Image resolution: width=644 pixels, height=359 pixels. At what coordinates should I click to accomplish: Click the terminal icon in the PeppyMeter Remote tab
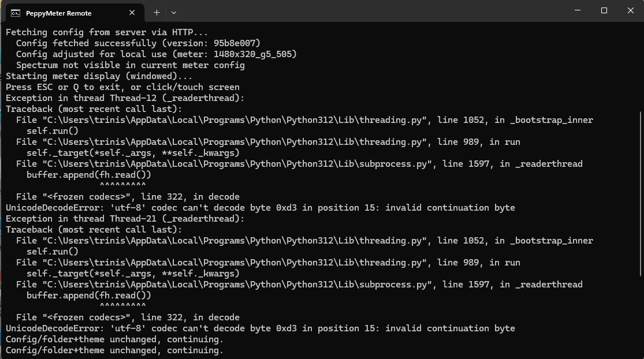point(16,13)
